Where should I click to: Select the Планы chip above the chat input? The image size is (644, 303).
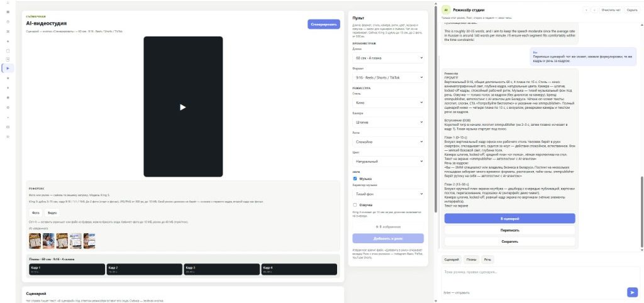click(x=472, y=260)
